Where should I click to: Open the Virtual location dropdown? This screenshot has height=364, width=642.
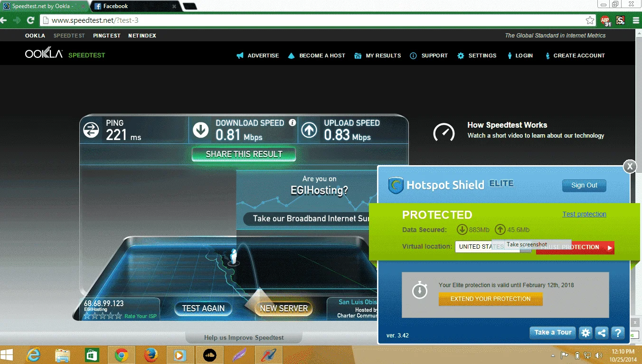coord(493,247)
